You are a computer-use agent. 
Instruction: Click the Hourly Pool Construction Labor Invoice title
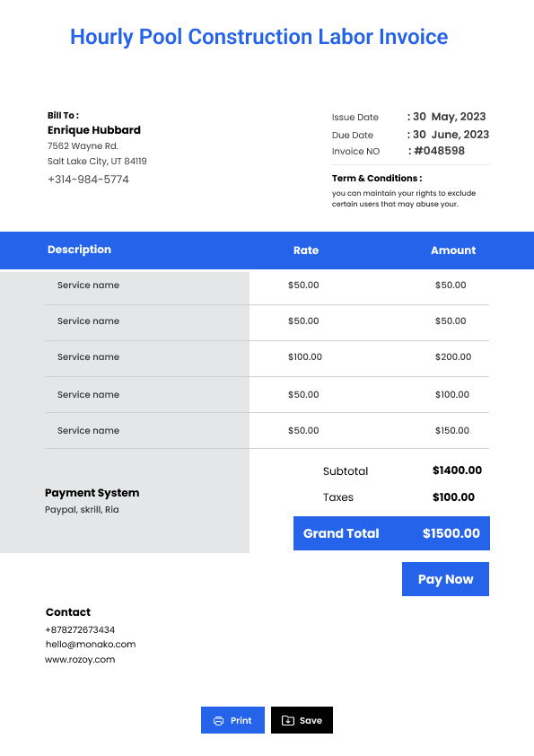pos(259,37)
